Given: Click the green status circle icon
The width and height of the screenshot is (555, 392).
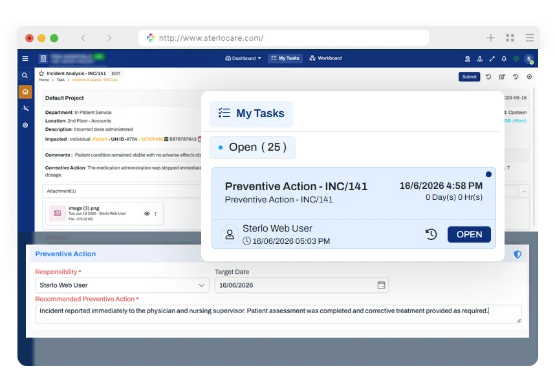Looking at the screenshot, I should tap(516, 59).
